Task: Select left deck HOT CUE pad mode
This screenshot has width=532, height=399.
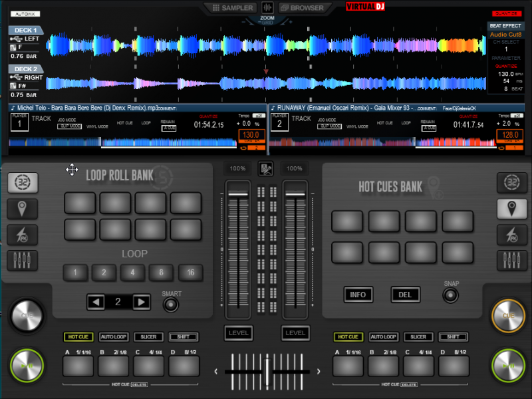Action: coord(78,337)
